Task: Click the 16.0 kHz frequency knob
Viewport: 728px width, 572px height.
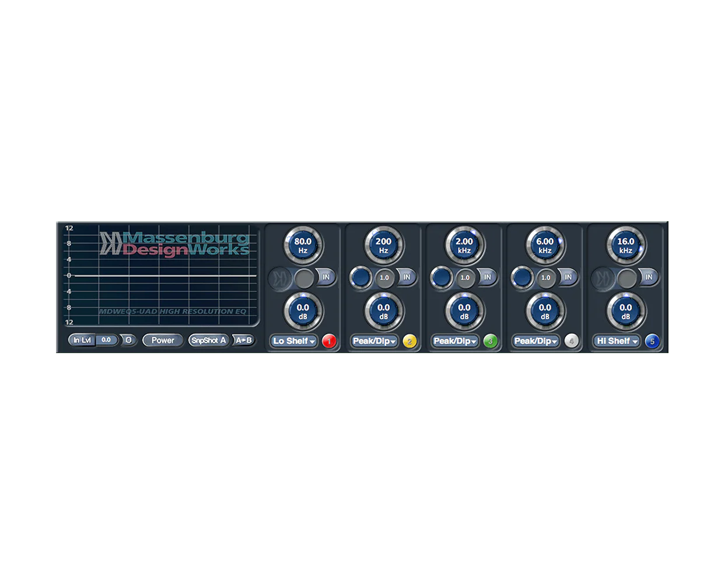Action: [626, 246]
